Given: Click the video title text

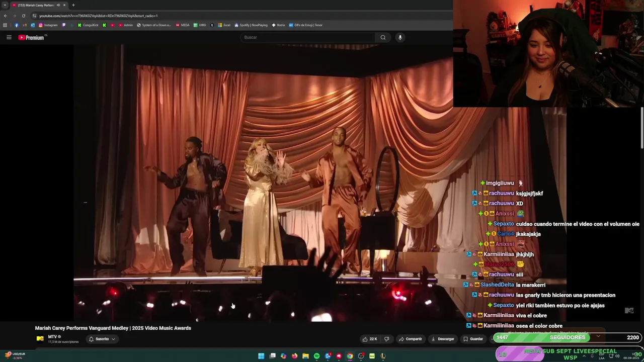Looking at the screenshot, I should point(113,328).
